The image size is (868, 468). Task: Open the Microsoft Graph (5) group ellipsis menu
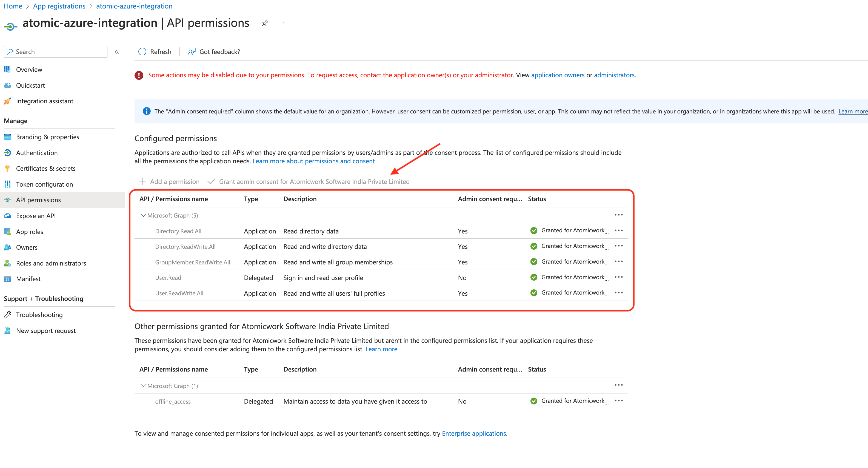point(618,215)
